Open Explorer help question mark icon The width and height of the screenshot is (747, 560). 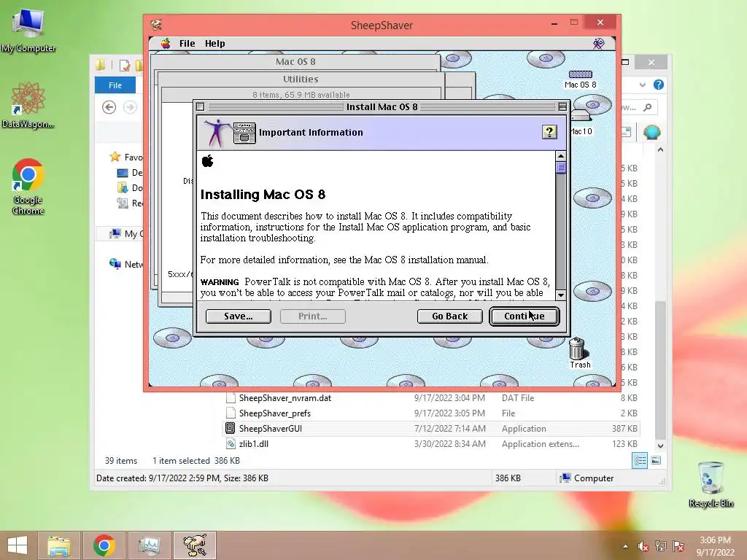point(659,85)
